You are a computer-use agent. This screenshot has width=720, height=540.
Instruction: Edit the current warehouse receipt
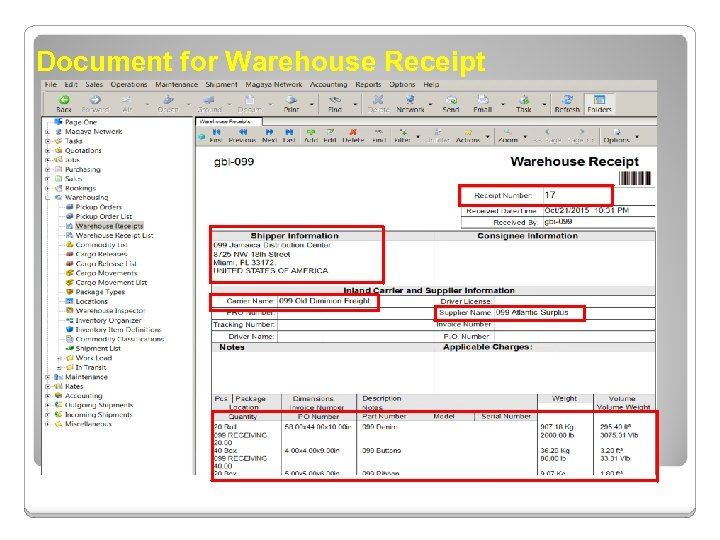(330, 135)
